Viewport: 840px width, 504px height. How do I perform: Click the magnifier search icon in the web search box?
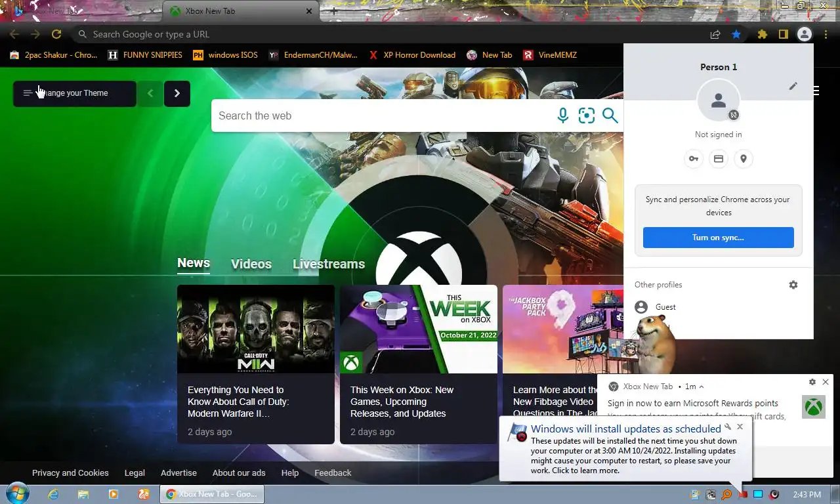pos(610,115)
